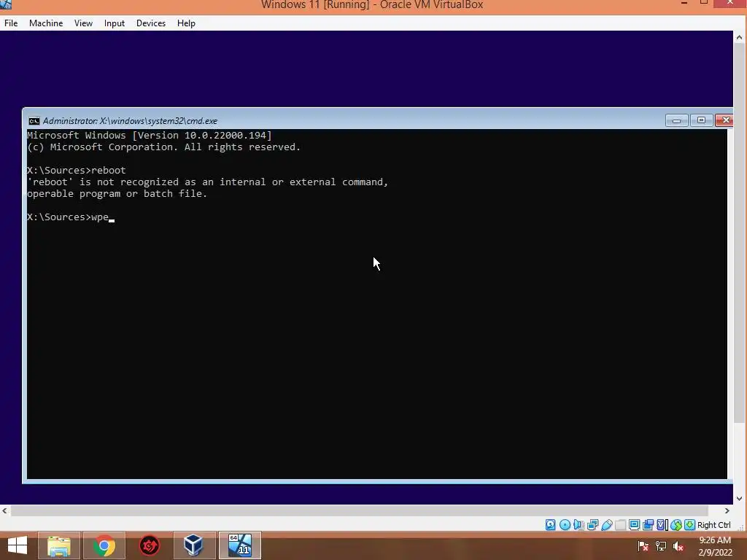Click the 'not recognized' error message line
Screen dimensions: 747x560
coord(208,182)
